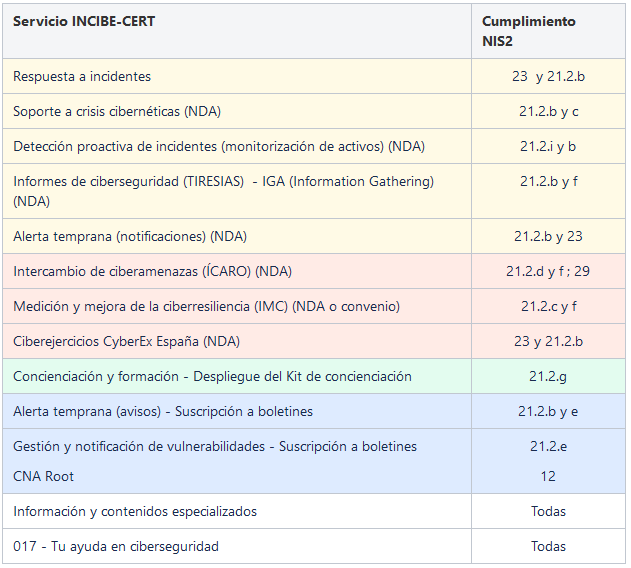Click the "Servicio INCIBE-CERT" column header

click(84, 21)
